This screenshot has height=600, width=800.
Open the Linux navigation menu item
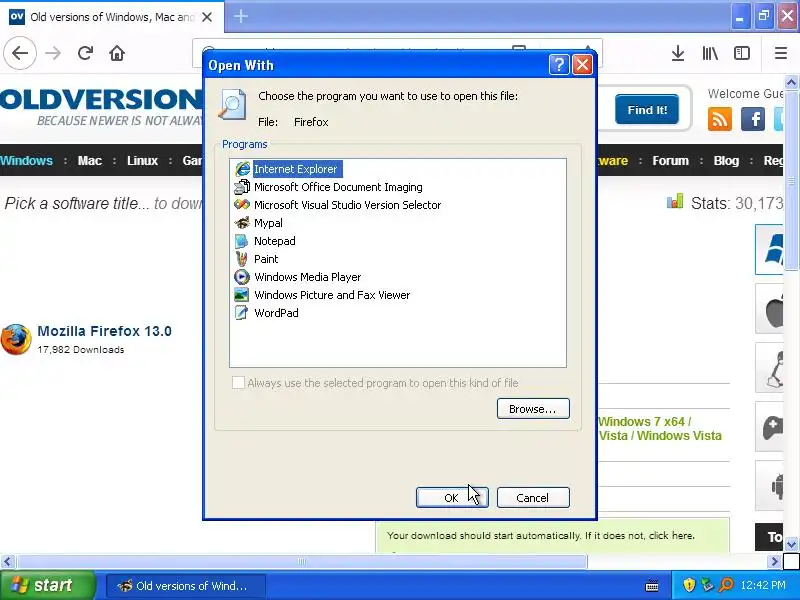click(x=142, y=161)
